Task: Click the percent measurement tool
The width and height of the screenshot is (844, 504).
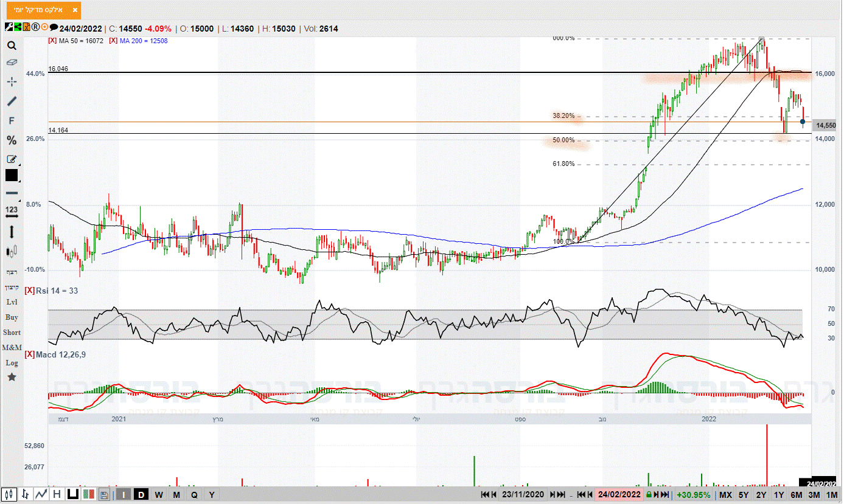Action: click(x=12, y=140)
